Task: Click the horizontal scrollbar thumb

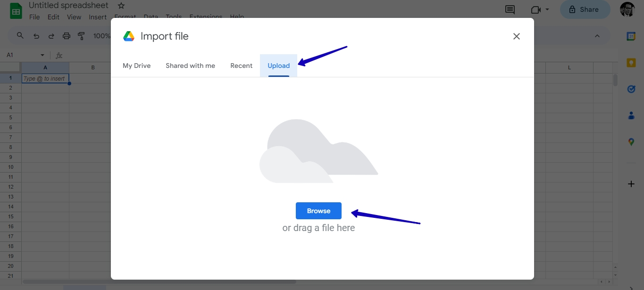Action: 159,282
